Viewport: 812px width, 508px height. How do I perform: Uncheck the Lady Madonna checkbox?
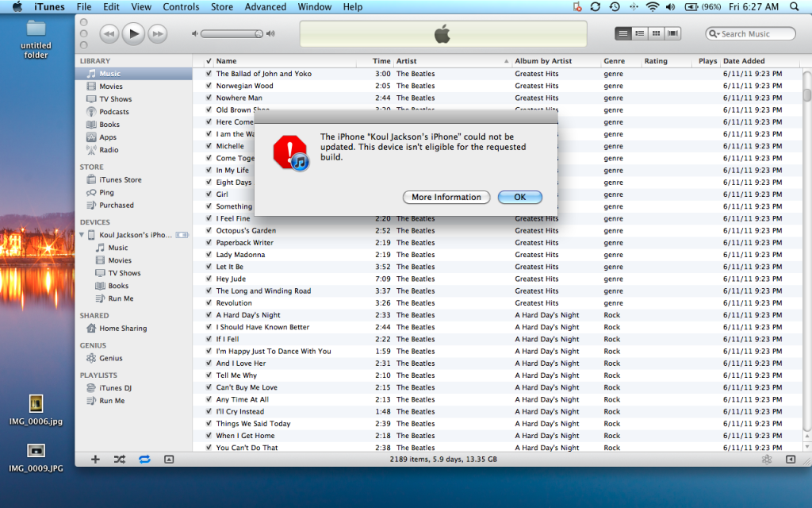tap(209, 255)
